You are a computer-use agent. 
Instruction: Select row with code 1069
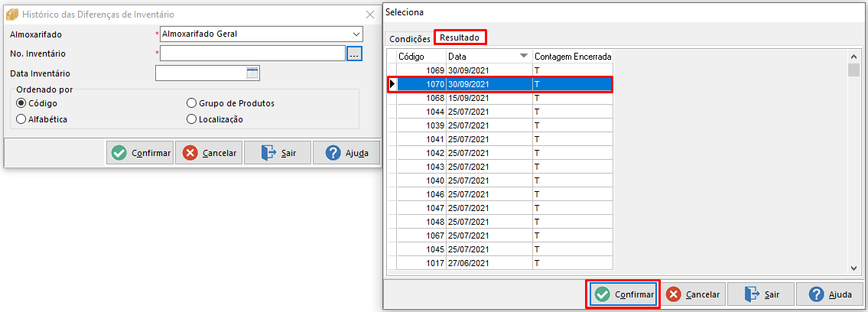pyautogui.click(x=500, y=70)
